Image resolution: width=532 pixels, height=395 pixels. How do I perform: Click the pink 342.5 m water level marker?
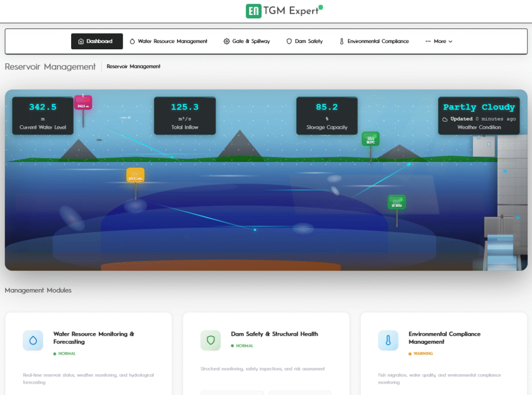pyautogui.click(x=83, y=103)
